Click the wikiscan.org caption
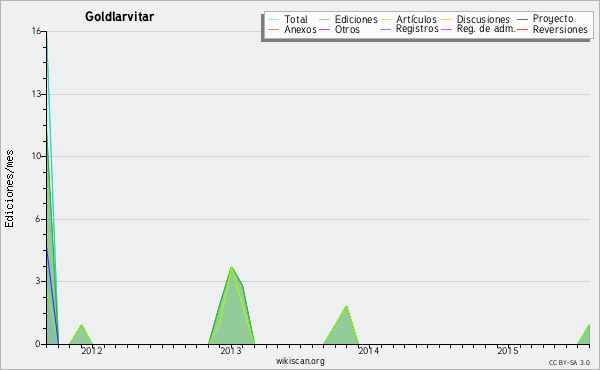This screenshot has width=600, height=370. coord(300,361)
